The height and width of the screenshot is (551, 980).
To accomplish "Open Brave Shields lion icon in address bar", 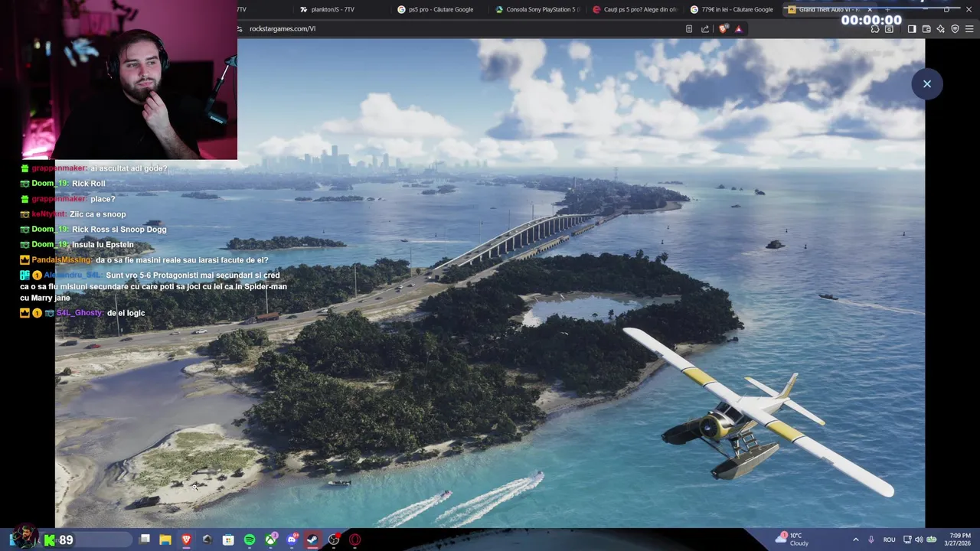I will click(x=723, y=29).
